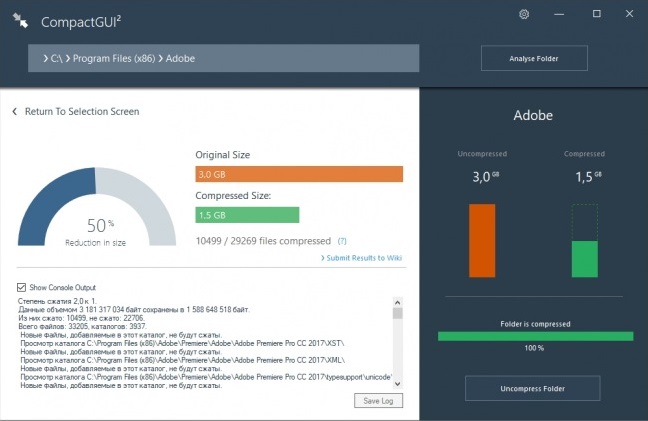Close the CompactGUI window
This screenshot has height=421, width=648.
630,14
